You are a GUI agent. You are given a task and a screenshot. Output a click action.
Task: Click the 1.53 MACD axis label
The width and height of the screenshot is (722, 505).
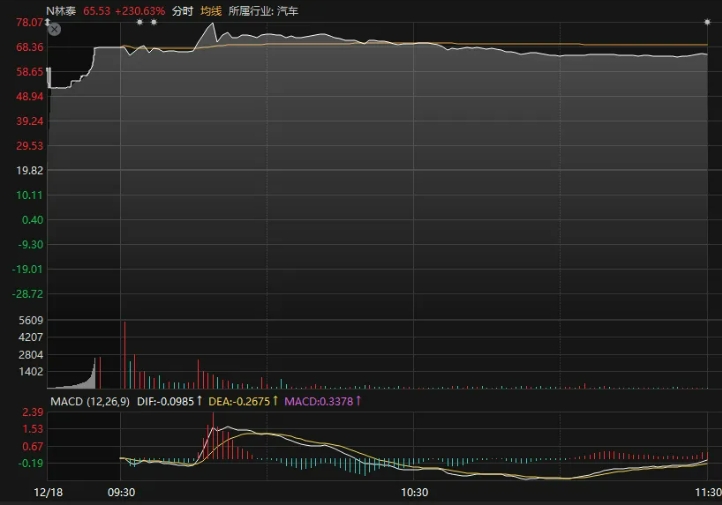[x=33, y=429]
